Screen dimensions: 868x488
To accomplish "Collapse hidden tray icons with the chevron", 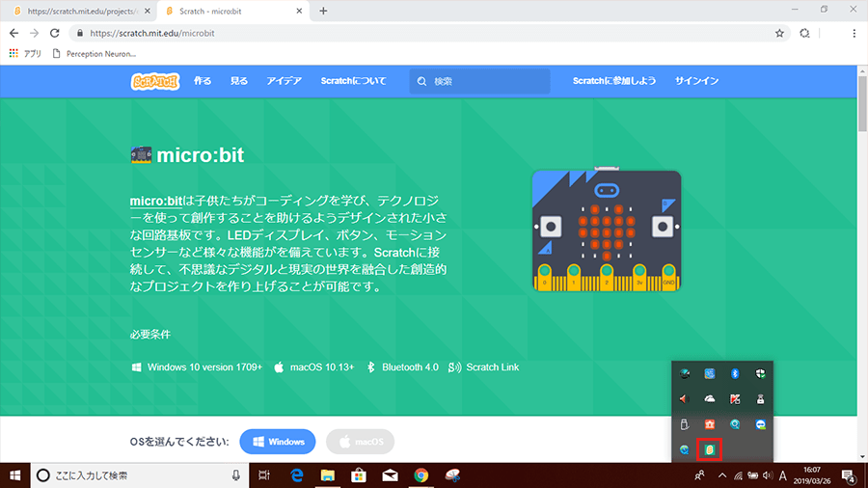I will (x=721, y=475).
